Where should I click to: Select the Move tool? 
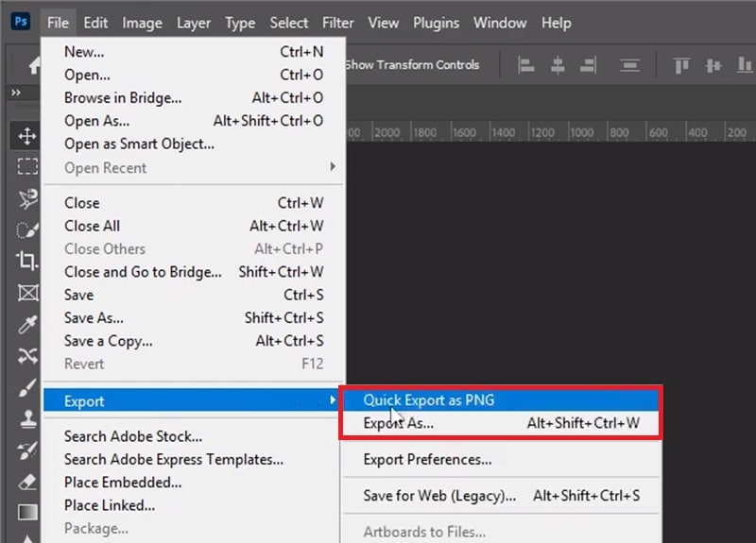click(x=27, y=136)
